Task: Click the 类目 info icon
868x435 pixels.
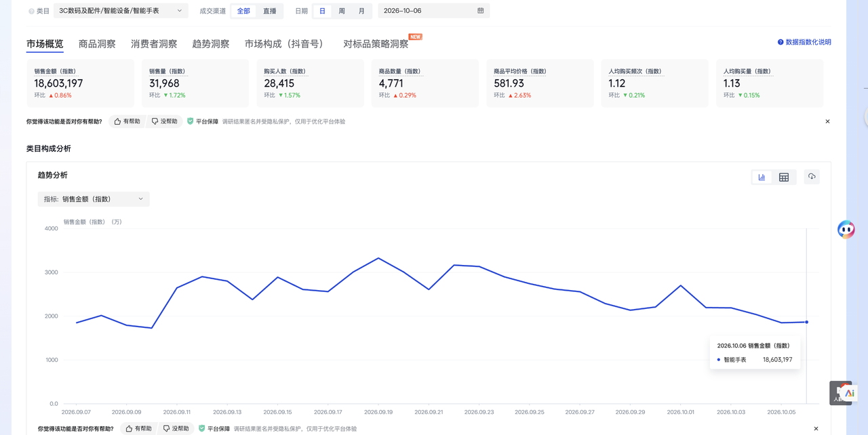Action: 31,12
